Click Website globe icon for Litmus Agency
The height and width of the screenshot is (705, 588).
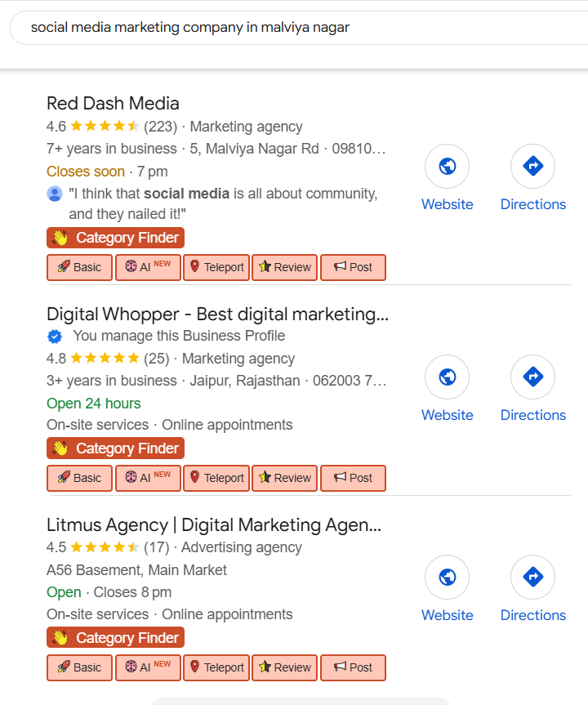447,578
